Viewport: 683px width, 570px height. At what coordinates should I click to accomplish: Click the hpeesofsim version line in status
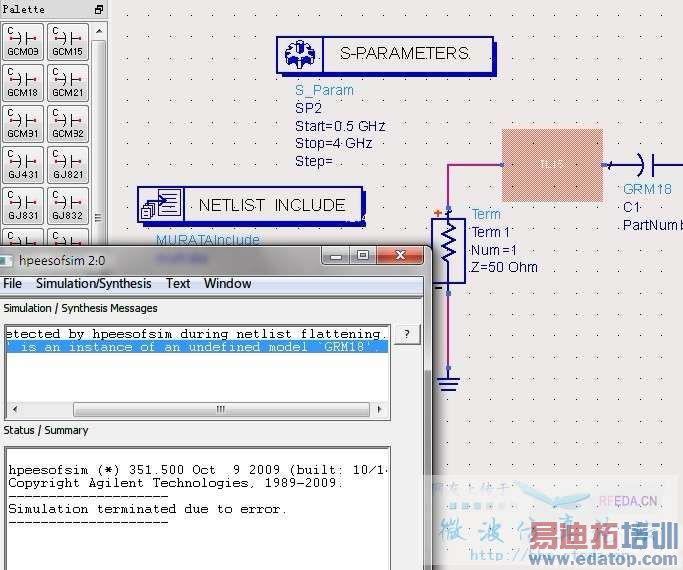198,470
